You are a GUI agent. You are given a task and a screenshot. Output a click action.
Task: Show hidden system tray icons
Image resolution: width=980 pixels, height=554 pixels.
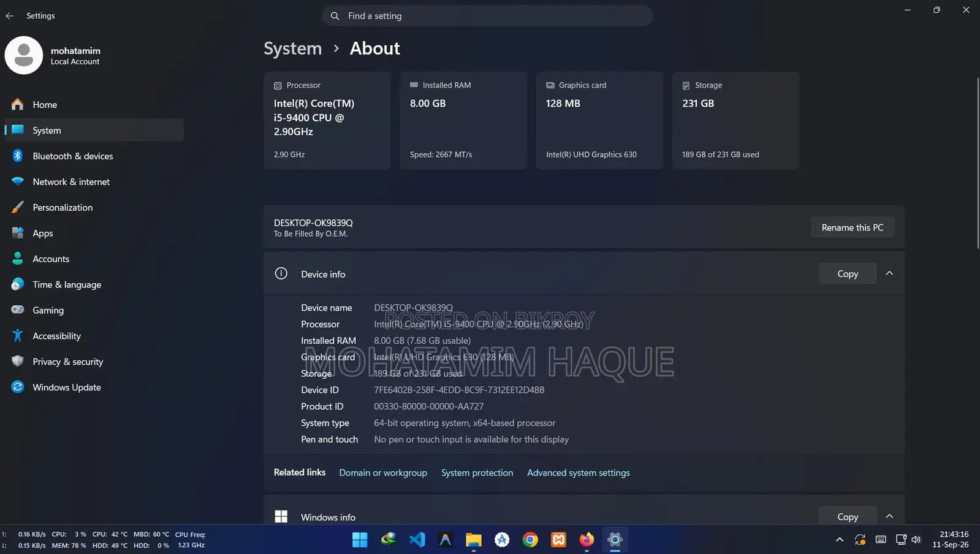840,539
